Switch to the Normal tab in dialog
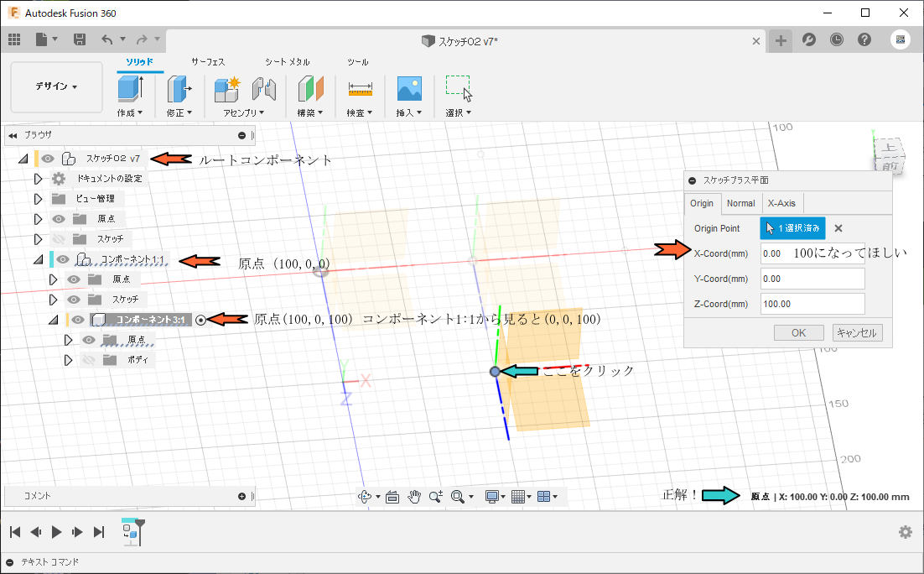 (x=740, y=204)
